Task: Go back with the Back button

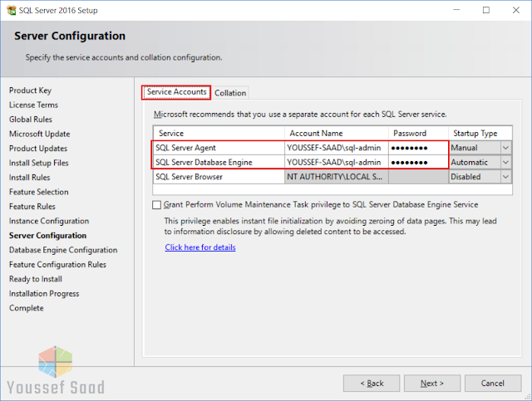Action: coord(372,384)
